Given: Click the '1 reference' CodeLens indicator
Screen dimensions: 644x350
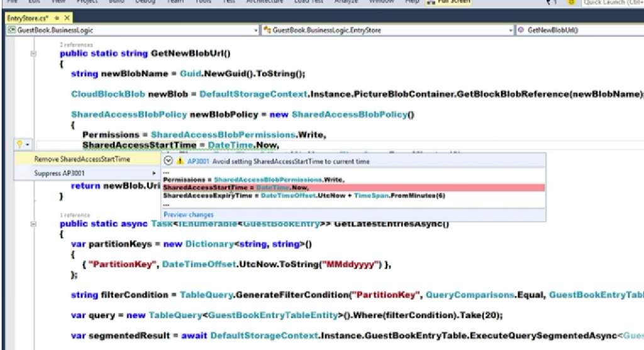Looking at the screenshot, I should (75, 215).
